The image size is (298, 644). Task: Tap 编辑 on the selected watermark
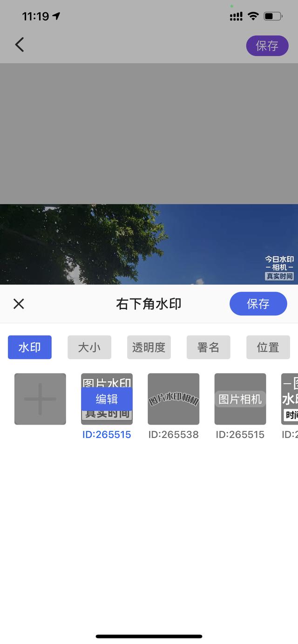point(107,399)
